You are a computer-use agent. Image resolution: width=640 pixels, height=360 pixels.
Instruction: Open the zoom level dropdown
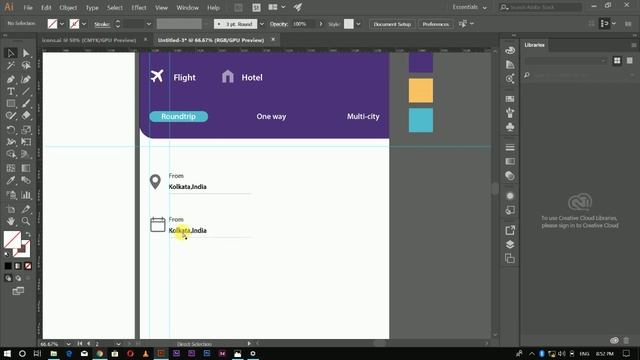[68, 344]
